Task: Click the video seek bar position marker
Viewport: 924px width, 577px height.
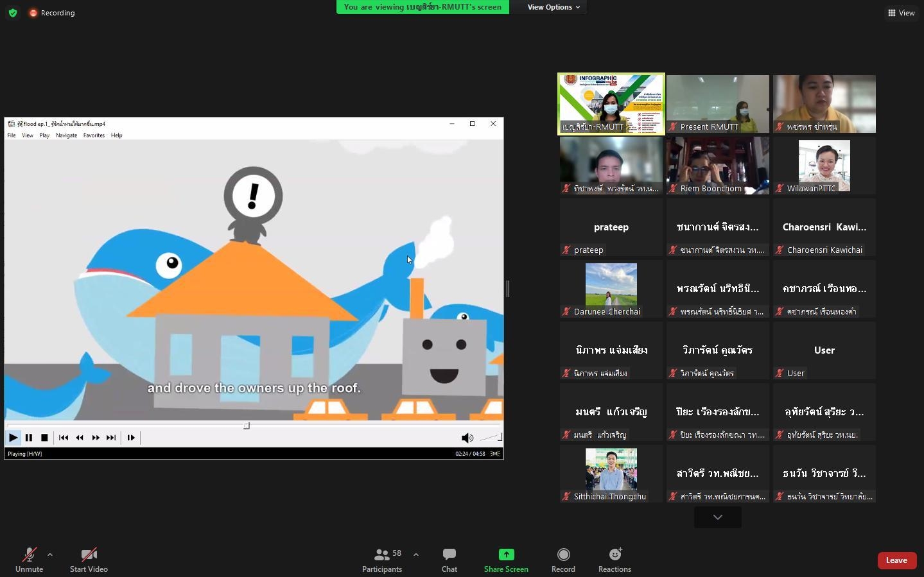Action: click(x=247, y=426)
